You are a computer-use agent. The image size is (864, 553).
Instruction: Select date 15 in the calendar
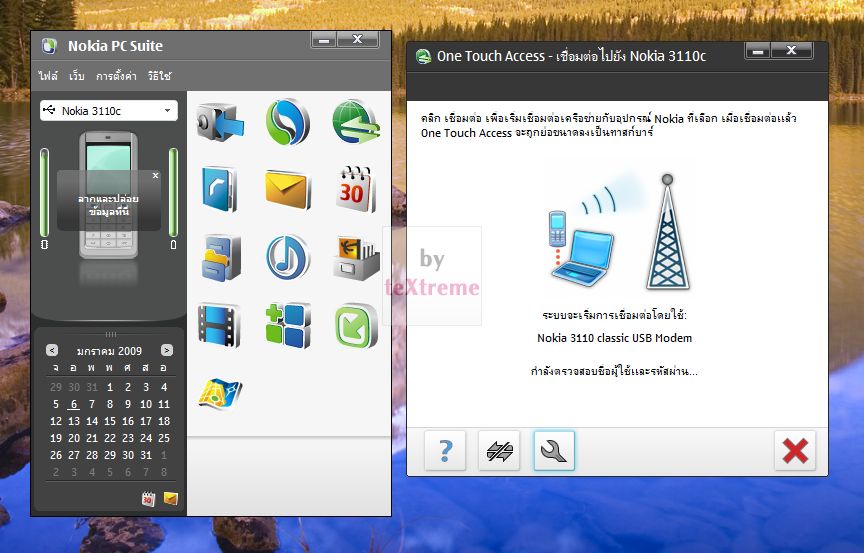[x=110, y=421]
